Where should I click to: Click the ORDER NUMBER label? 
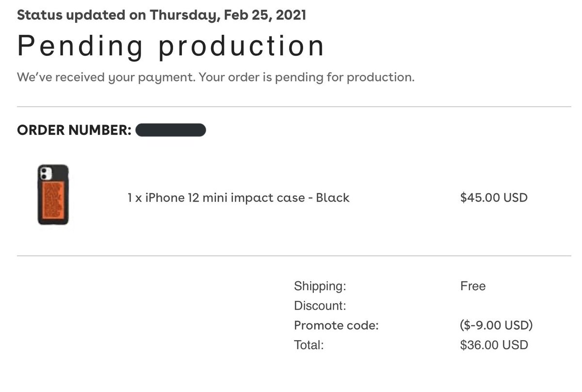(74, 130)
